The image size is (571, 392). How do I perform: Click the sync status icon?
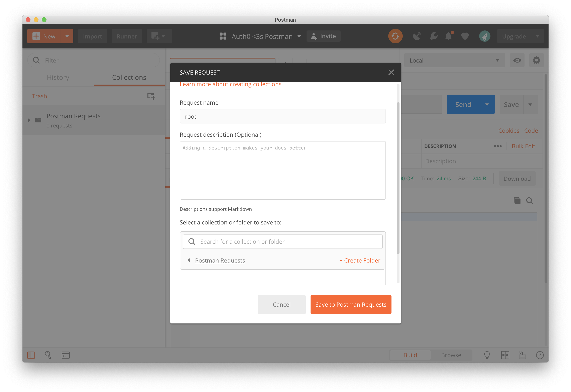395,36
